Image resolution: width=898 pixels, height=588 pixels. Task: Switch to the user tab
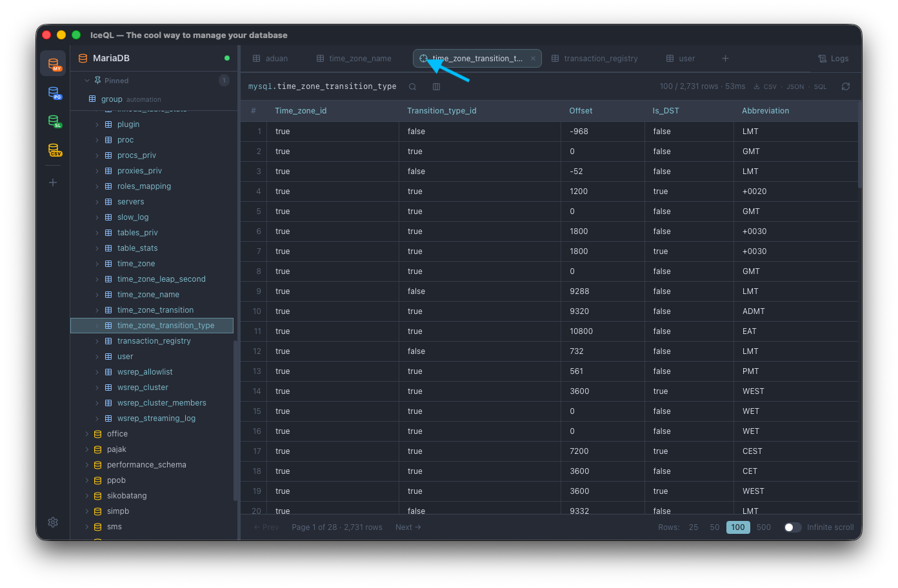point(681,59)
